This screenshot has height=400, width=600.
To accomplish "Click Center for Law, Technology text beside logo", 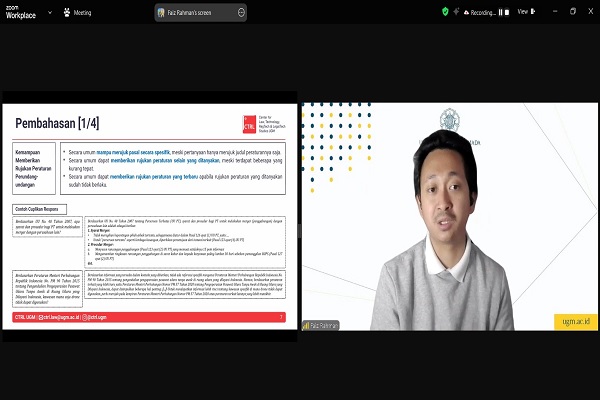I will click(x=272, y=124).
